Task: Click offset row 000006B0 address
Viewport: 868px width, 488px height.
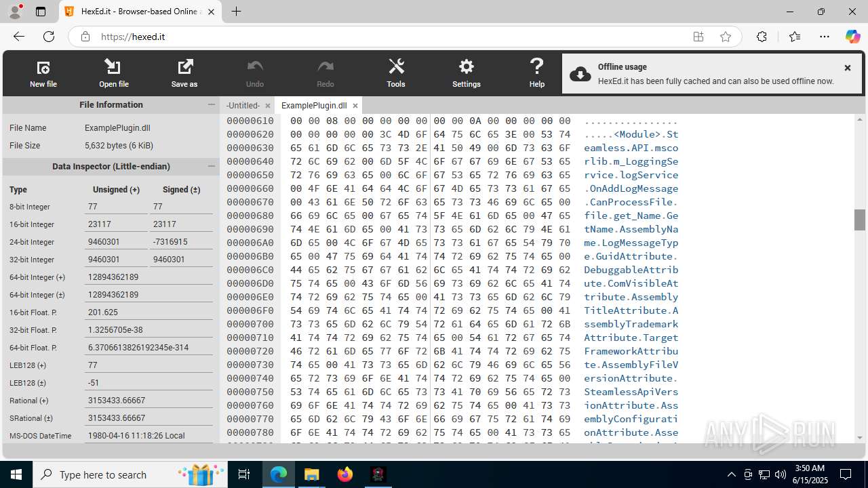Action: click(x=250, y=256)
